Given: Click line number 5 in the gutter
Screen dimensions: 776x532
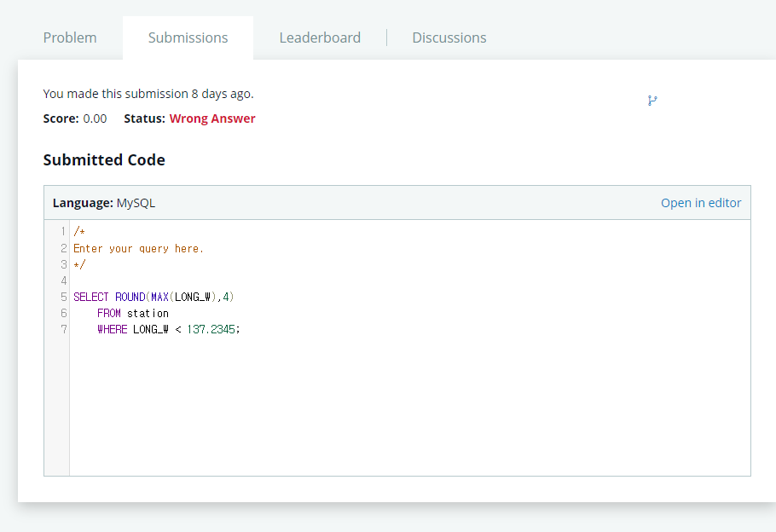Looking at the screenshot, I should click(63, 297).
